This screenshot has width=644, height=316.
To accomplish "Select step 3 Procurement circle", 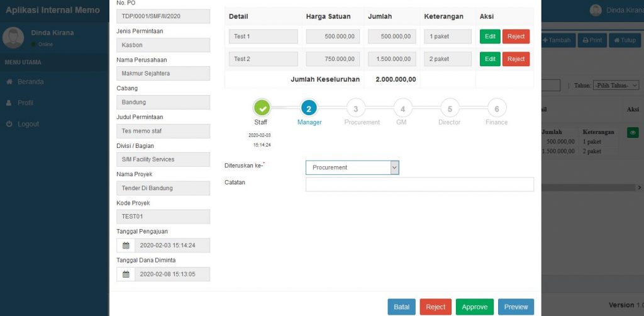I will 356,108.
